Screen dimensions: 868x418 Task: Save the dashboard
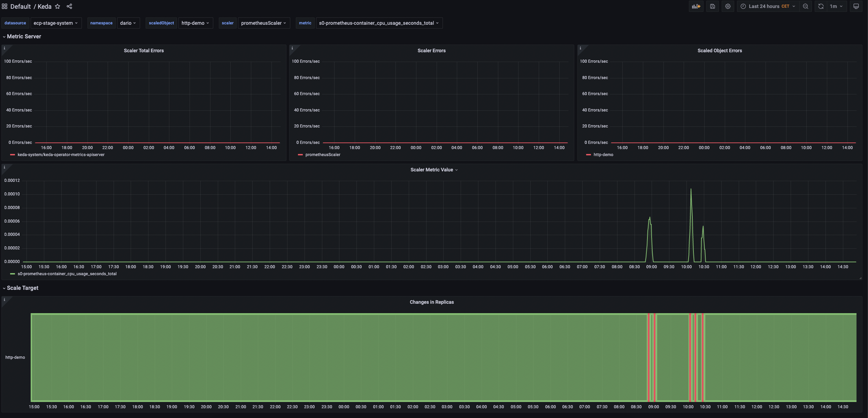pyautogui.click(x=712, y=6)
